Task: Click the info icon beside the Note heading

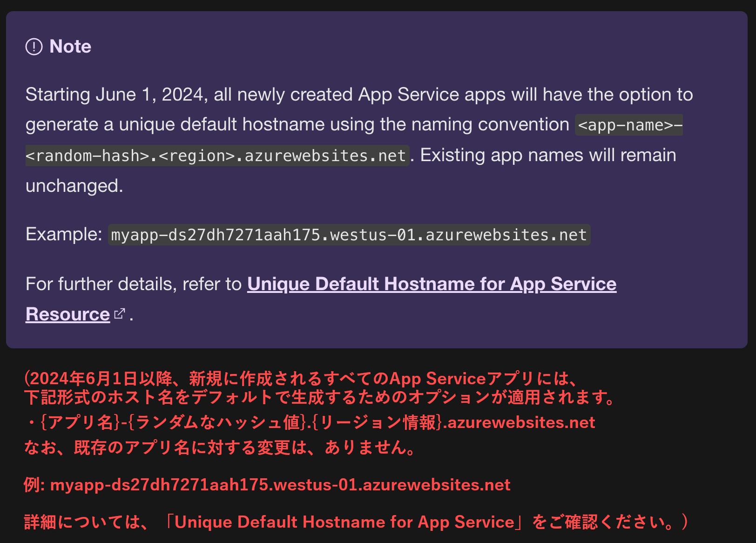Action: [34, 47]
